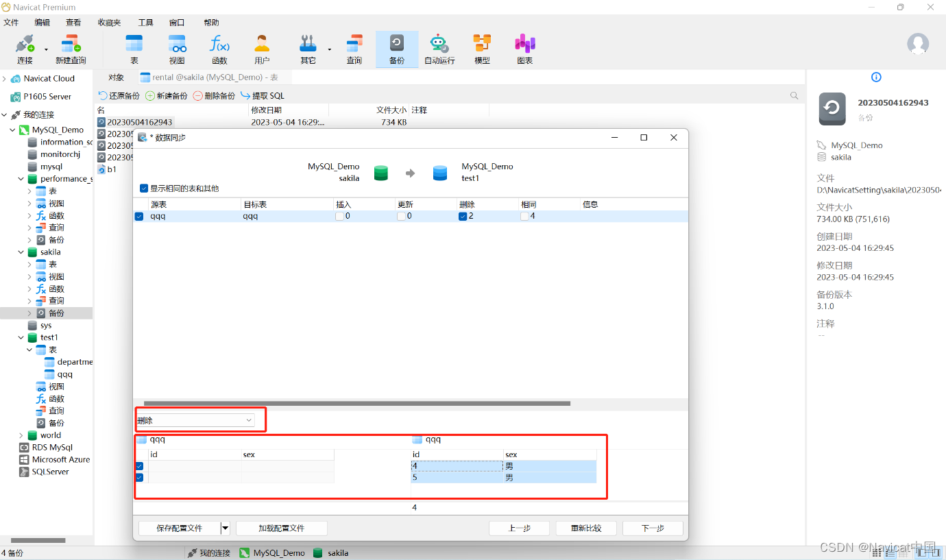Screen dimensions: 946x560
Task: Open the 图表 charts toolbar icon
Action: (x=524, y=50)
